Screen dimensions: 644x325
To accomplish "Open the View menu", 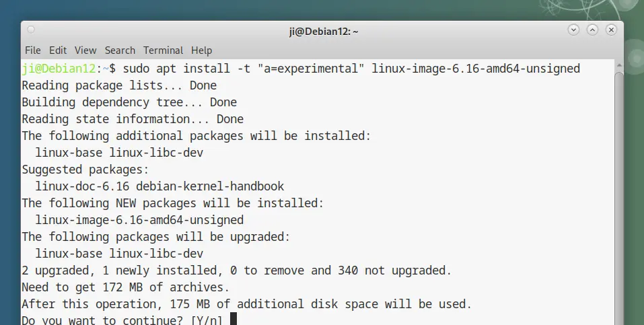I will [x=85, y=50].
